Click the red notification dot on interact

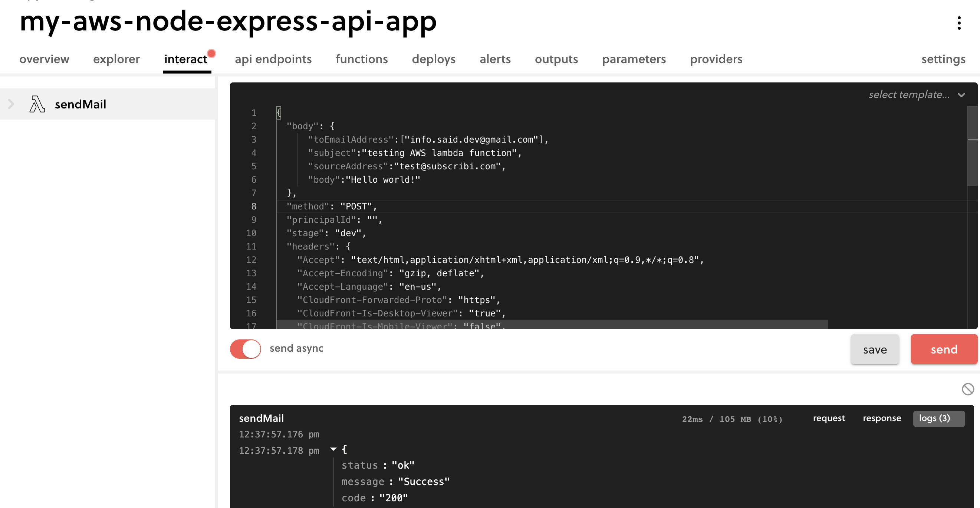click(x=211, y=53)
